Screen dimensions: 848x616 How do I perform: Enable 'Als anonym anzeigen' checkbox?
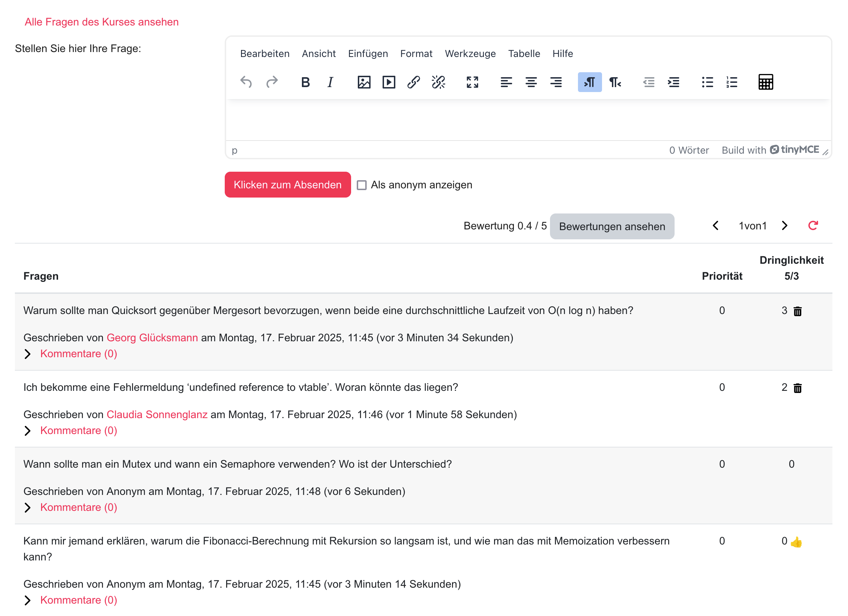[x=361, y=185]
